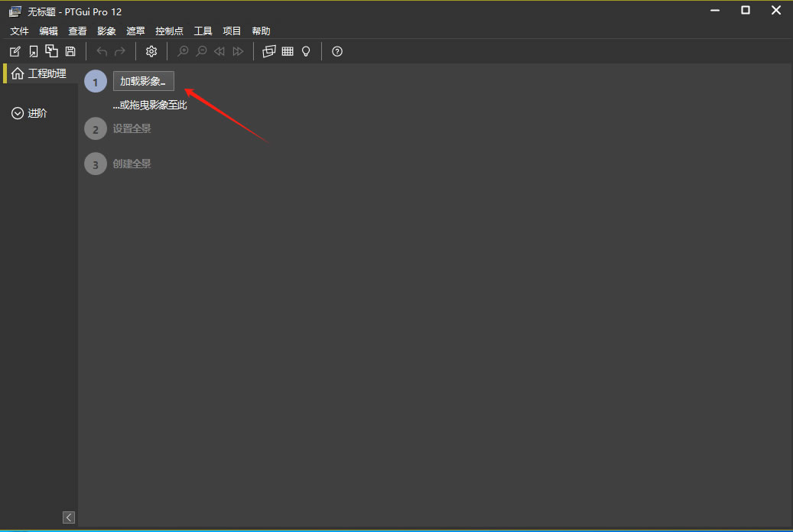The image size is (793, 532).
Task: Open settings via the gear icon
Action: point(151,51)
